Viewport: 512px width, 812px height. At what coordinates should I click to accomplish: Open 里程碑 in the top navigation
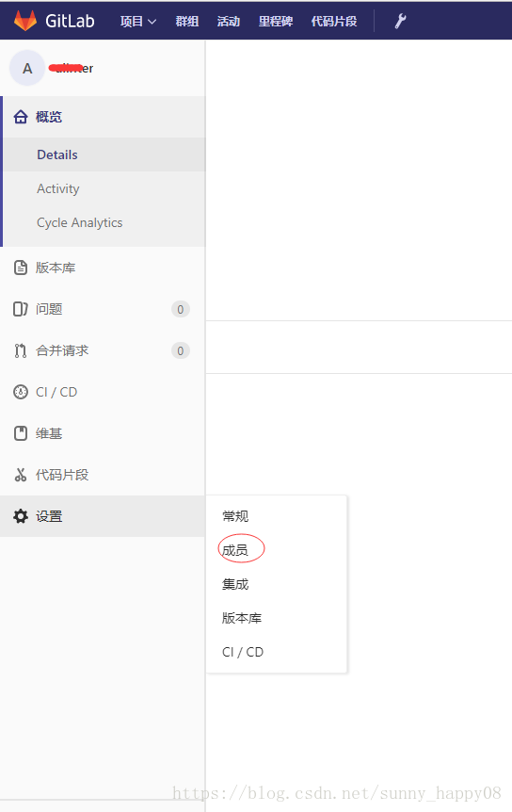pos(276,22)
